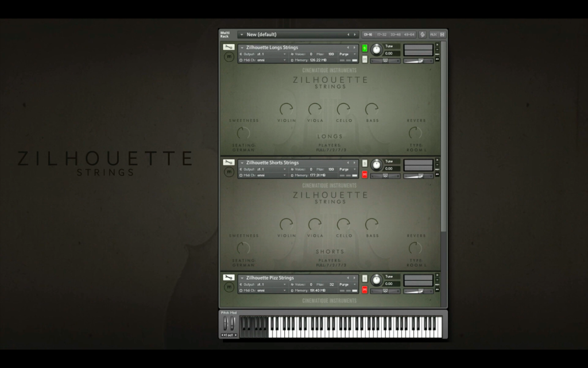Toggle solo on Zilhouette Longs Strings
This screenshot has height=368, width=588.
(x=365, y=48)
